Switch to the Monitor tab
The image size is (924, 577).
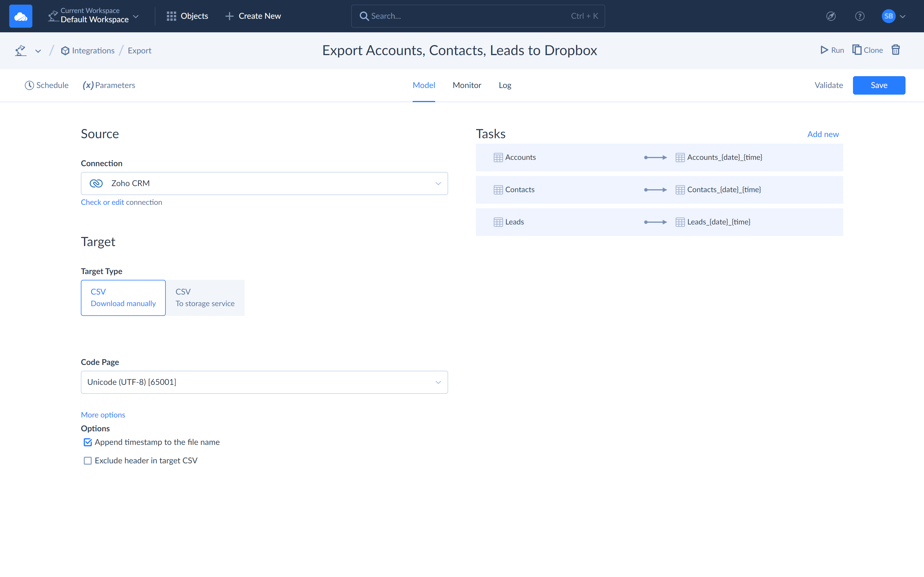pos(467,85)
